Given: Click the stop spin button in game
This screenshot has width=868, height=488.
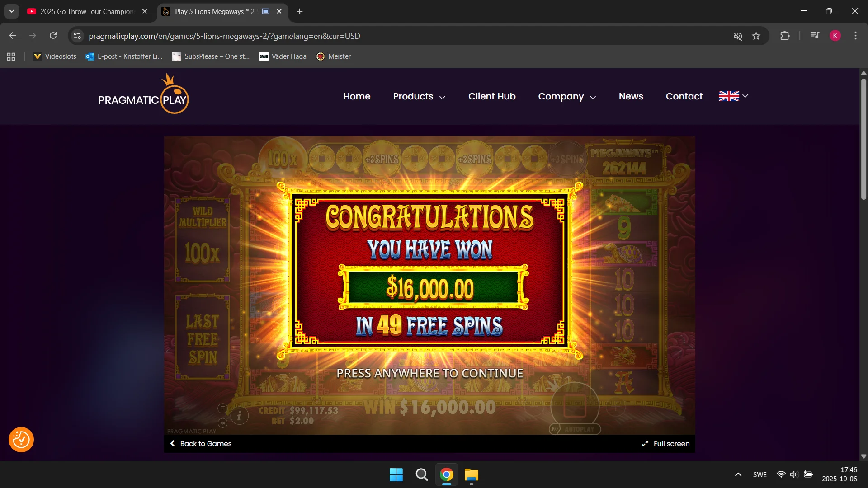Looking at the screenshot, I should [x=575, y=405].
